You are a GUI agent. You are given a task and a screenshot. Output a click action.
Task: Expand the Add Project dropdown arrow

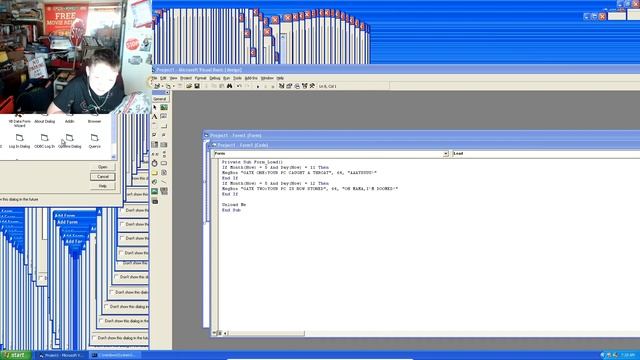[162, 87]
